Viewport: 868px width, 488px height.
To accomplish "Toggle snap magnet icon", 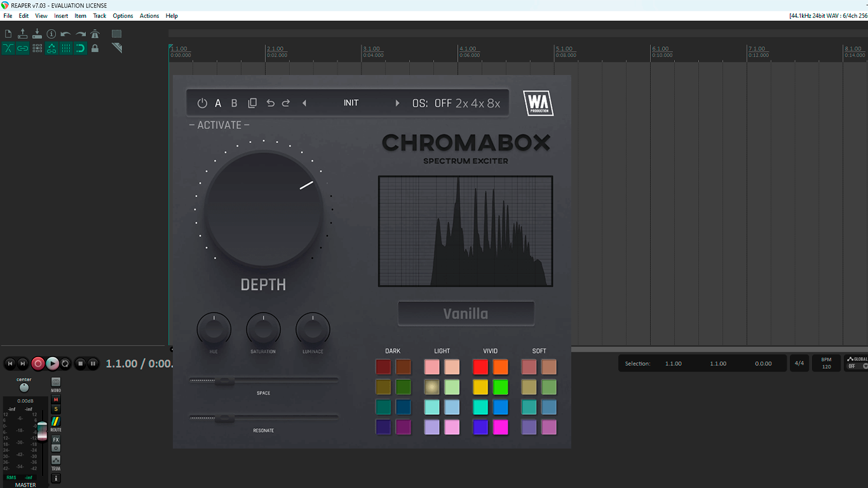I will [x=81, y=48].
